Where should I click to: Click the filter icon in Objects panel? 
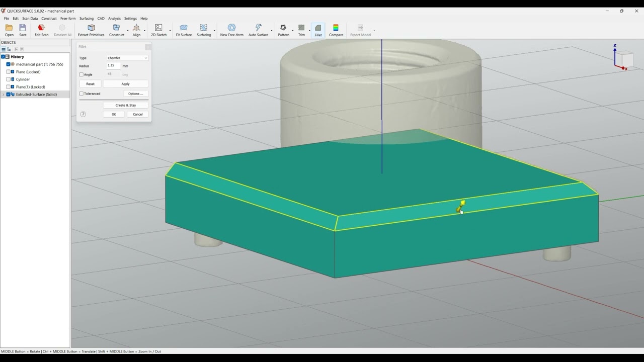[x=22, y=49]
